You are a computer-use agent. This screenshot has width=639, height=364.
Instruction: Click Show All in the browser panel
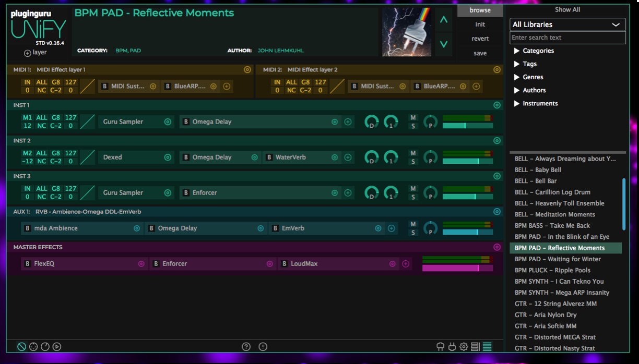point(567,9)
